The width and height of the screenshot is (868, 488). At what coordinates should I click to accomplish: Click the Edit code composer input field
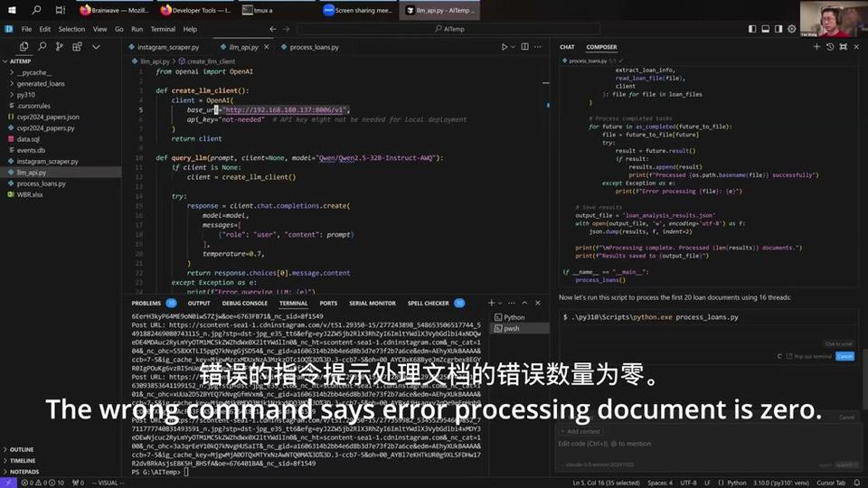[x=706, y=444]
